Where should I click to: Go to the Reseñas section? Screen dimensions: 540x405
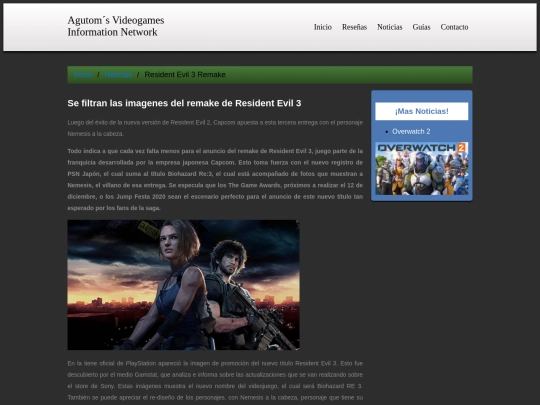coord(354,27)
